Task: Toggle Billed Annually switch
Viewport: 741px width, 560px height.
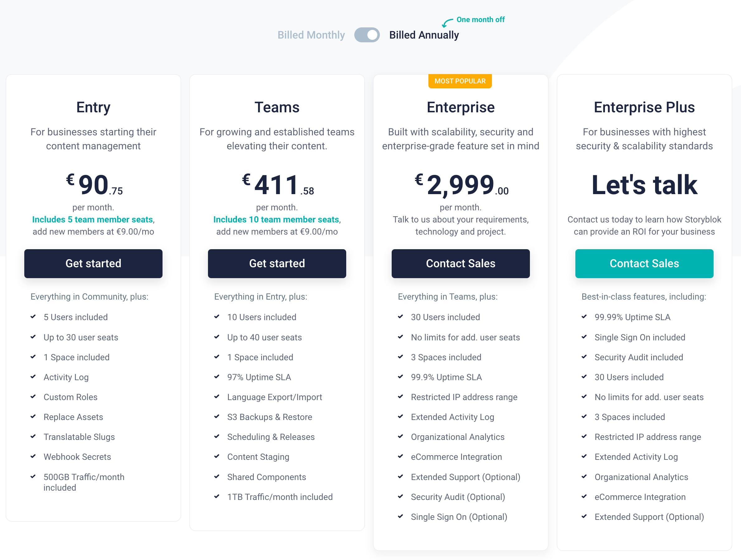Action: tap(365, 35)
